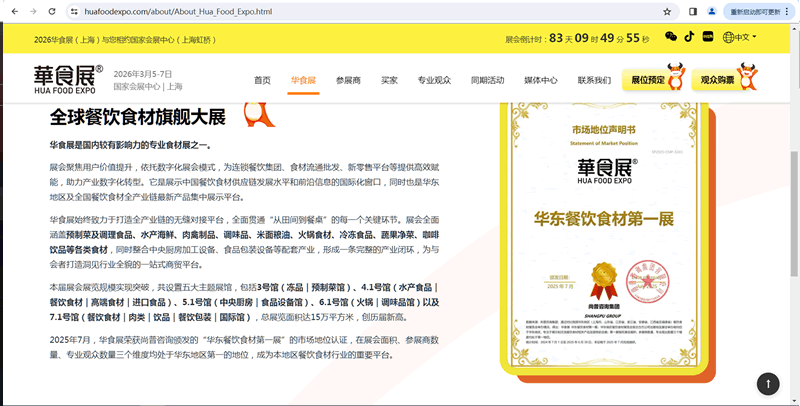Viewport: 800px width, 406px height.
Task: Click the site information icon in address bar
Action: pyautogui.click(x=75, y=11)
